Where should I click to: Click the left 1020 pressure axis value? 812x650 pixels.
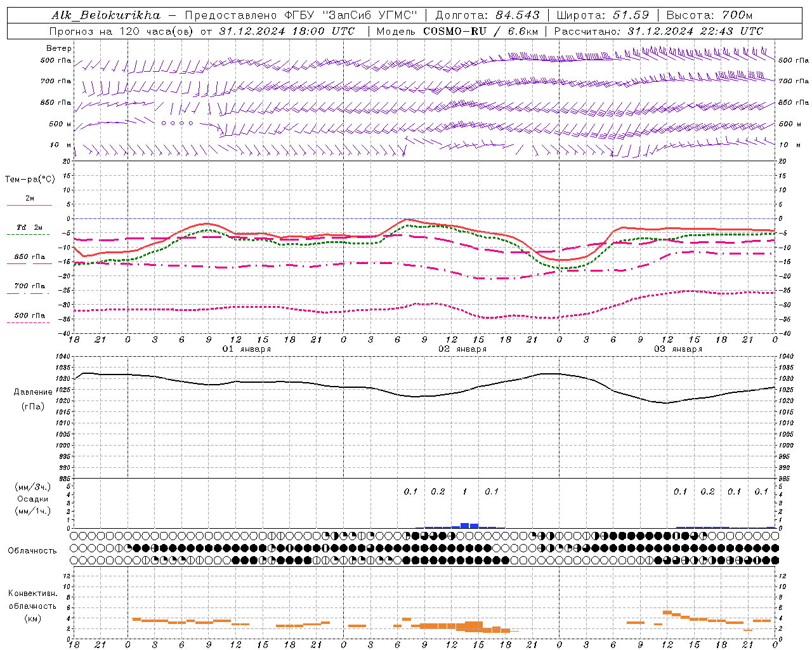coord(64,401)
